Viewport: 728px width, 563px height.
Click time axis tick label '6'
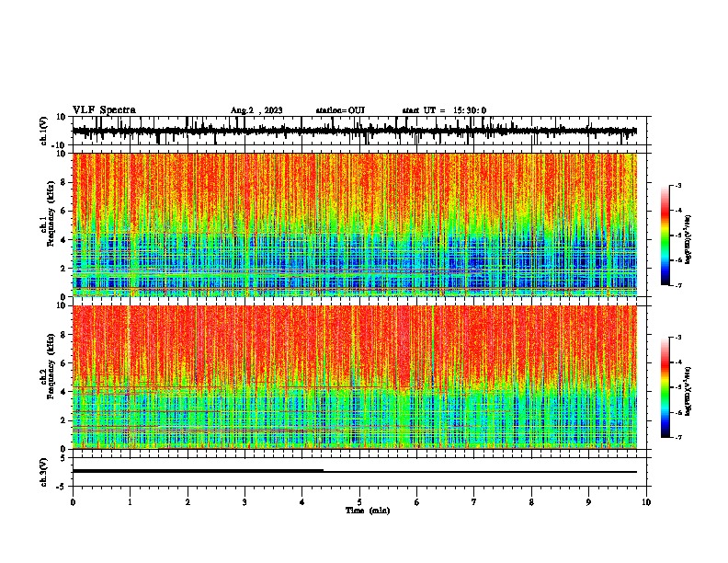click(x=417, y=502)
